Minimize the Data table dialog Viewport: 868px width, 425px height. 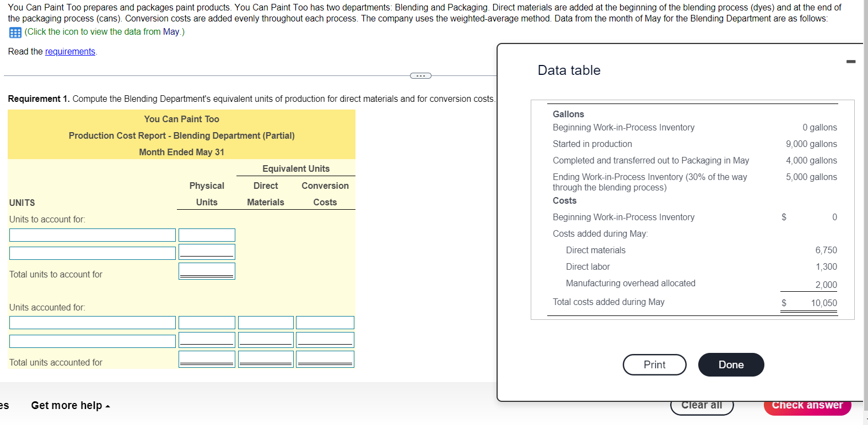click(x=851, y=61)
